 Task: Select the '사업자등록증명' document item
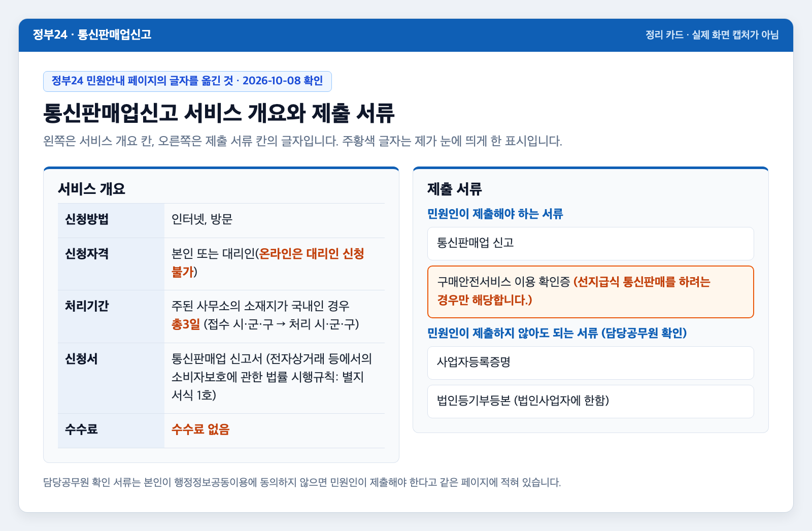click(x=591, y=363)
